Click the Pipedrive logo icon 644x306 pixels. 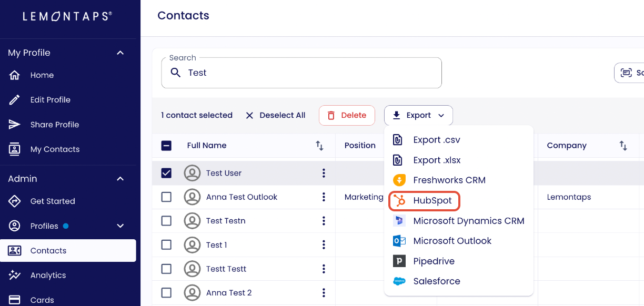point(399,261)
